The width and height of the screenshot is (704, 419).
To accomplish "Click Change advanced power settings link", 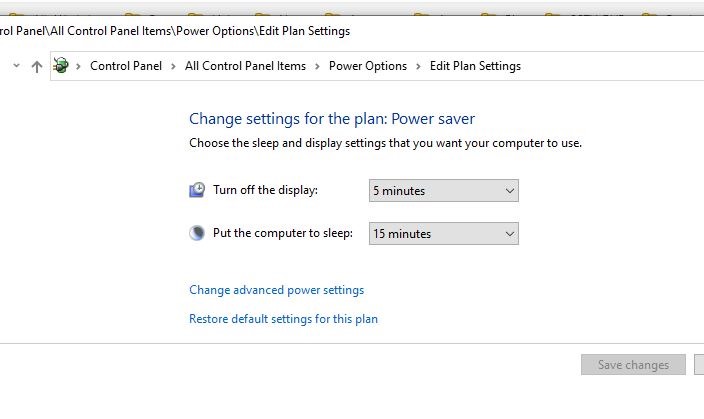I will pos(276,290).
